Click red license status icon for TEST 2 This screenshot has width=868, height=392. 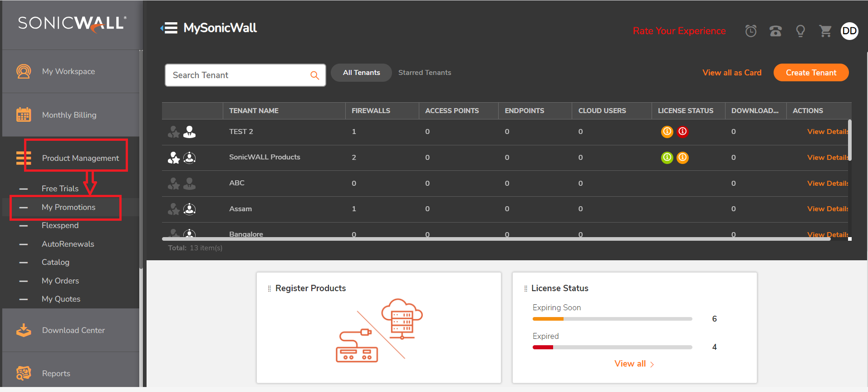coord(682,132)
